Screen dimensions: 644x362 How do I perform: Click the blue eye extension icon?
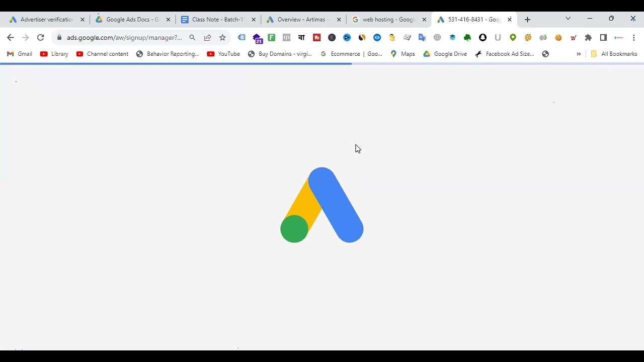coord(377,38)
